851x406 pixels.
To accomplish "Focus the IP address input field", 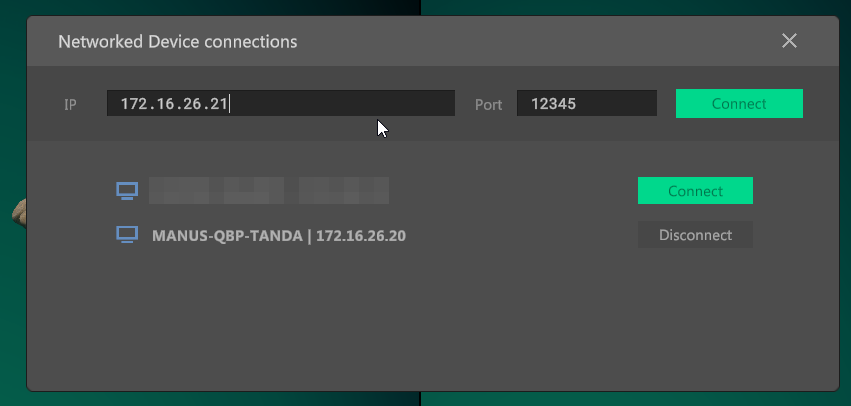I will click(x=280, y=103).
